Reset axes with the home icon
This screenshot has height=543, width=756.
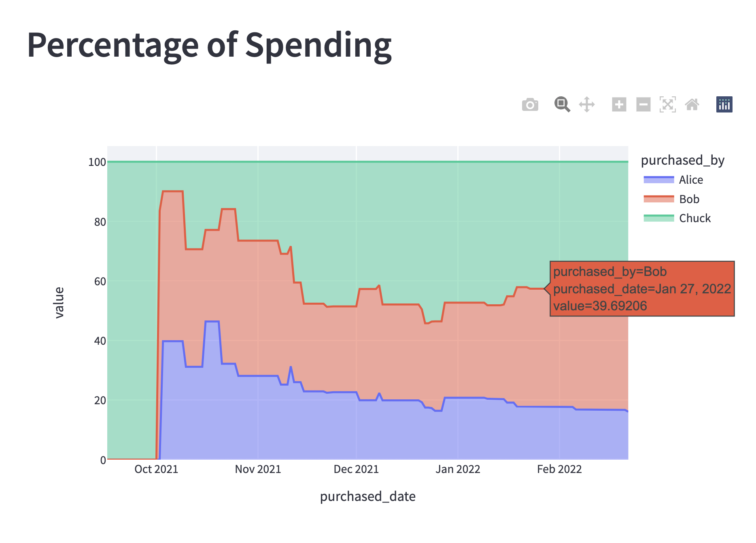(x=693, y=104)
